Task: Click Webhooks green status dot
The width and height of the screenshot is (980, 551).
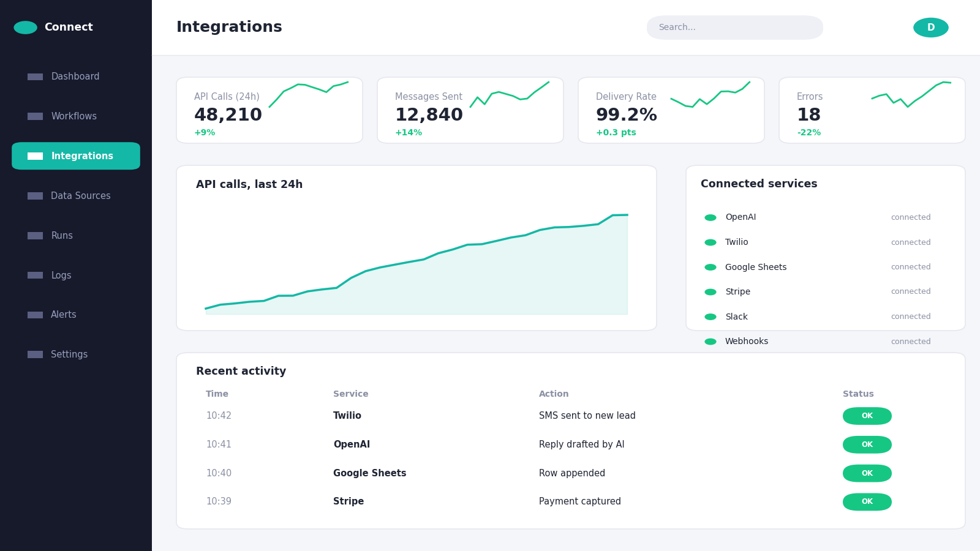Action: [710, 342]
